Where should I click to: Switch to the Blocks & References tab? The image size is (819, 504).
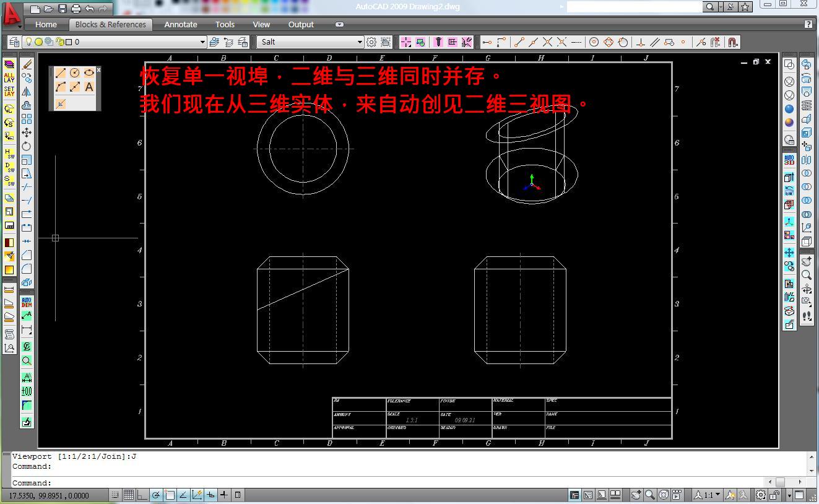click(110, 25)
